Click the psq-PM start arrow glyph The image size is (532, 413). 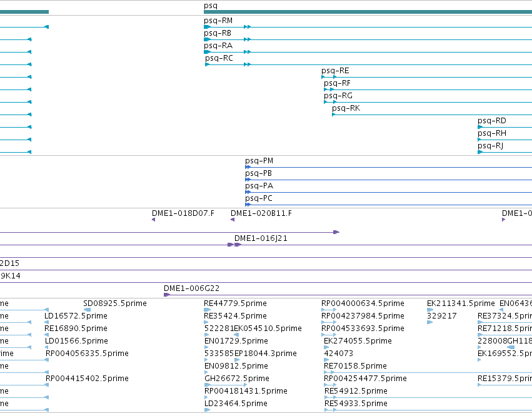tap(248, 167)
